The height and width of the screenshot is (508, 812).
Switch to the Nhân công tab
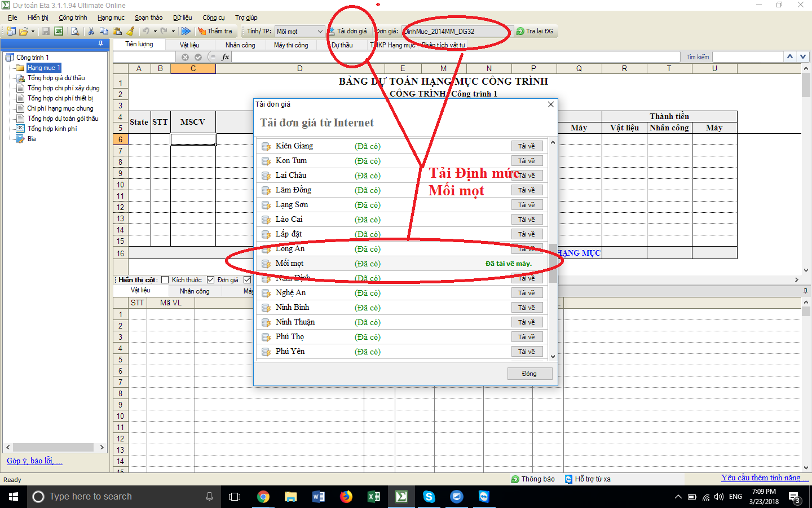coord(240,45)
